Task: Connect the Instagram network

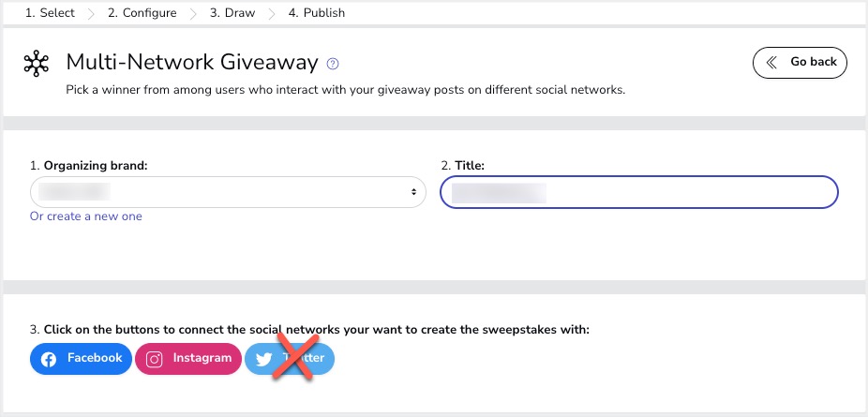Action: 188,359
